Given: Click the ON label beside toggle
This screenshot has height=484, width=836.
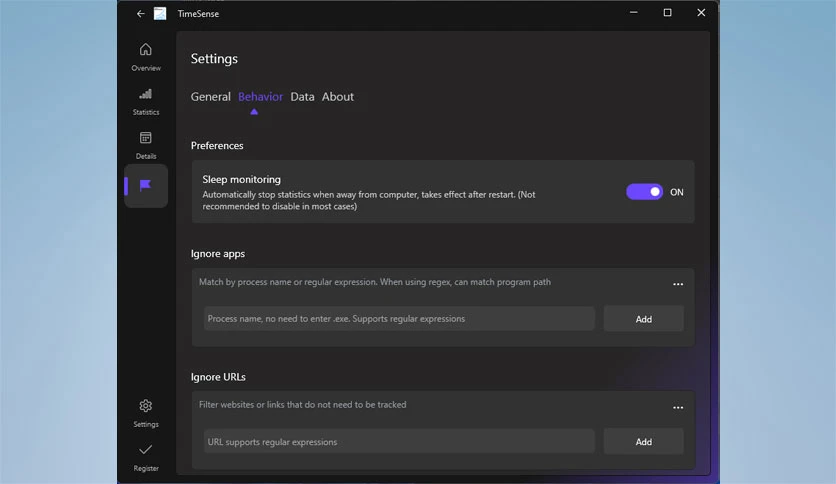Looking at the screenshot, I should click(677, 192).
